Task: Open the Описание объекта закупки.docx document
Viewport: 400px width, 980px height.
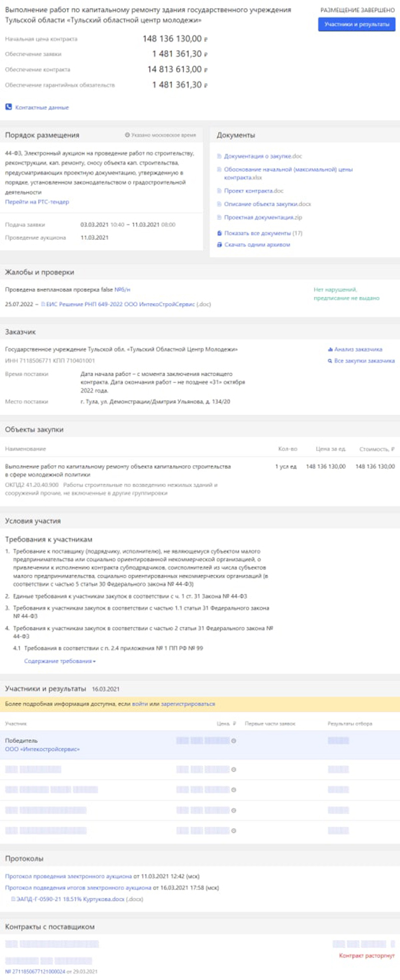Action: pyautogui.click(x=267, y=204)
